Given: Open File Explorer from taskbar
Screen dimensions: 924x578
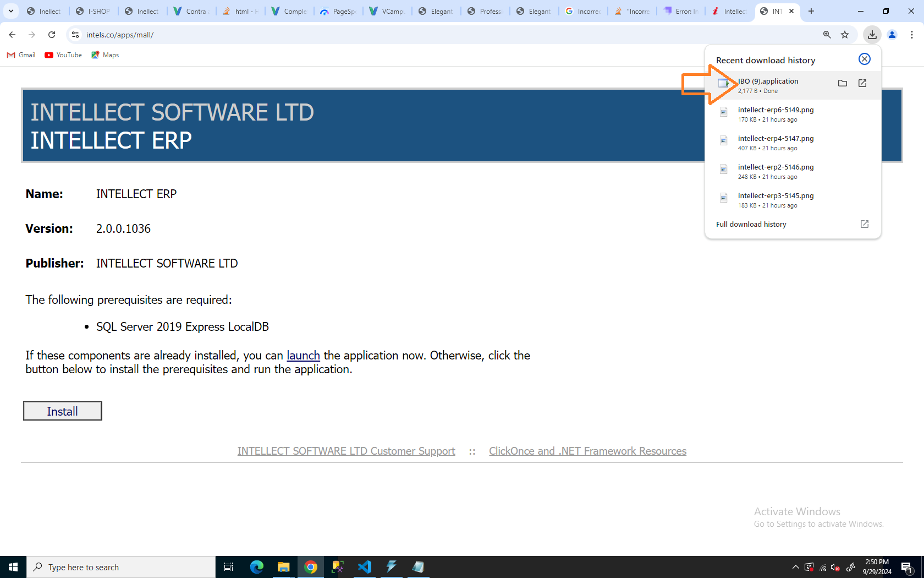Looking at the screenshot, I should click(284, 567).
